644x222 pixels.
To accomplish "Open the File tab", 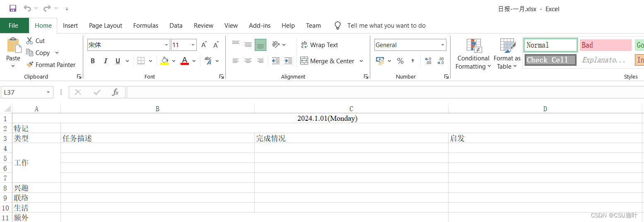I will pos(14,26).
